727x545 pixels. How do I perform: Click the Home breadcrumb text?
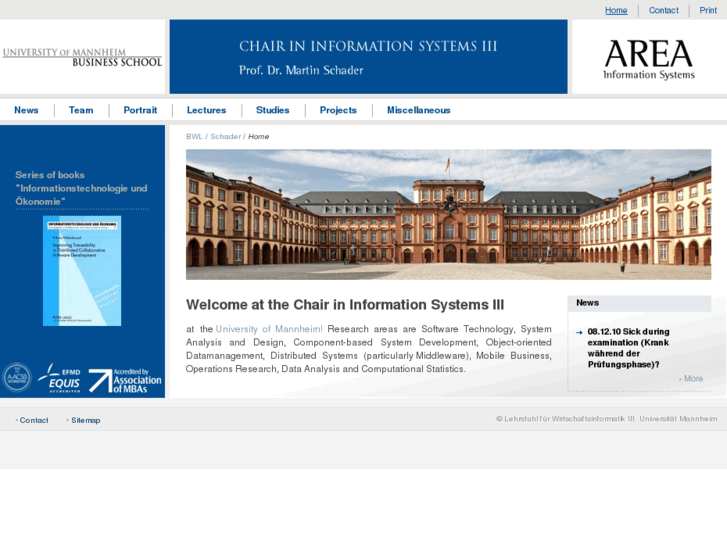(258, 136)
